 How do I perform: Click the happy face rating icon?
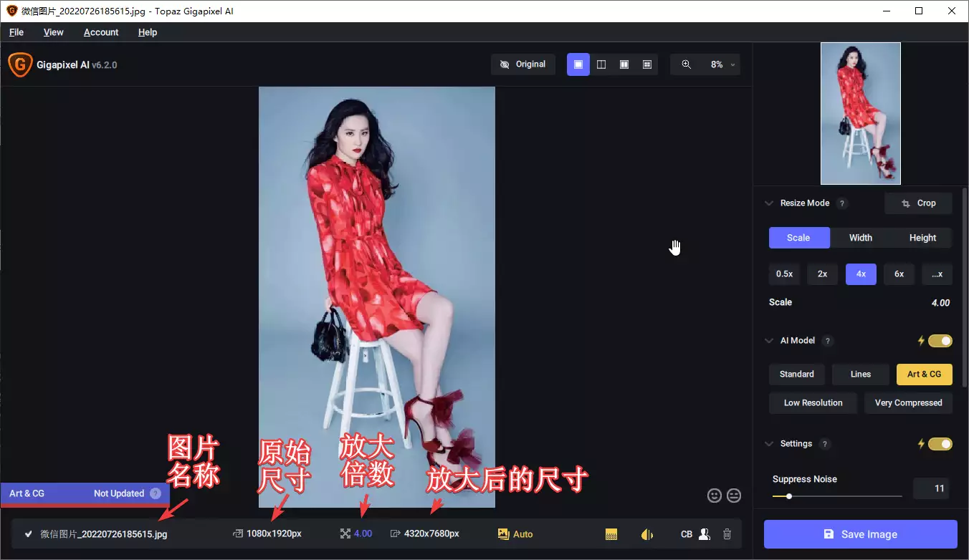pyautogui.click(x=714, y=496)
